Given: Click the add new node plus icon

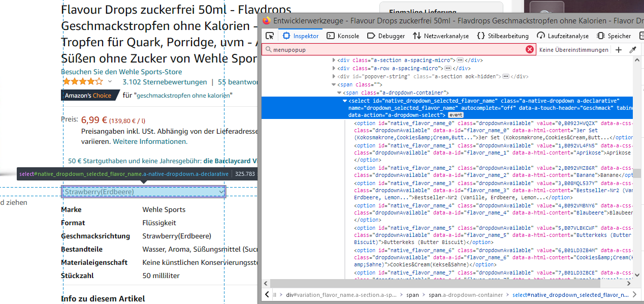Looking at the screenshot, I should tap(619, 50).
